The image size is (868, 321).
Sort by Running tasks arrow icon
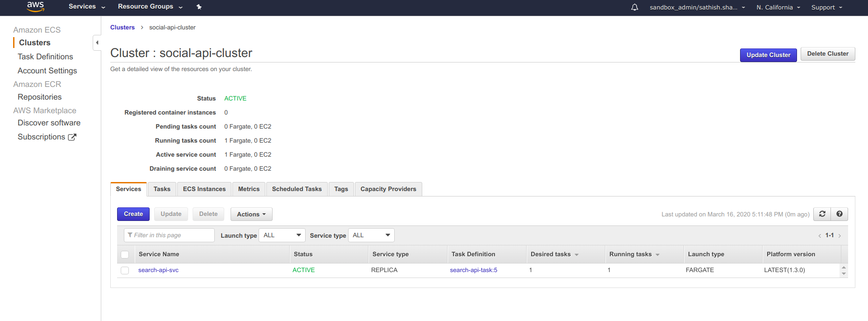[x=657, y=255]
